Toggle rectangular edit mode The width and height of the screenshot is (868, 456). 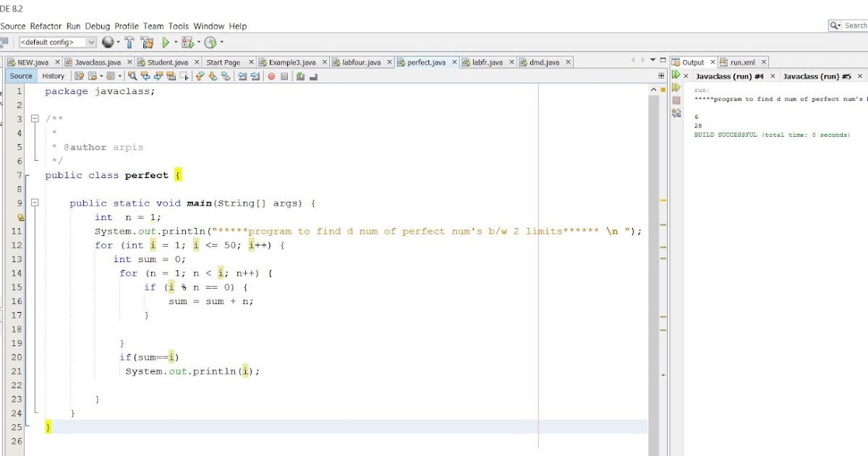184,75
